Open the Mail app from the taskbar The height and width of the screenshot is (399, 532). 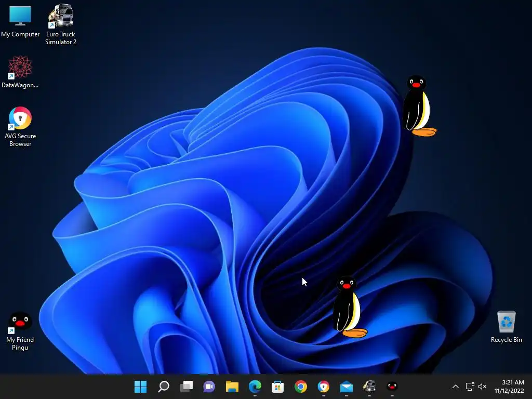click(x=346, y=387)
